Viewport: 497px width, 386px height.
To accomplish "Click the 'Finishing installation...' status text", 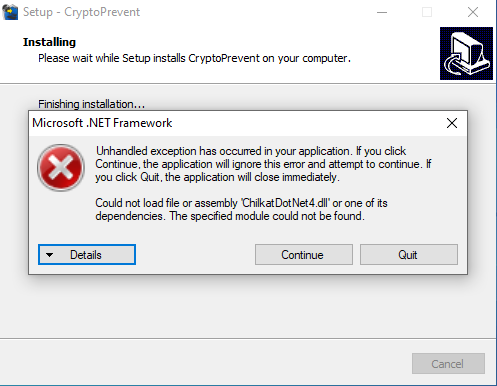I will (92, 104).
